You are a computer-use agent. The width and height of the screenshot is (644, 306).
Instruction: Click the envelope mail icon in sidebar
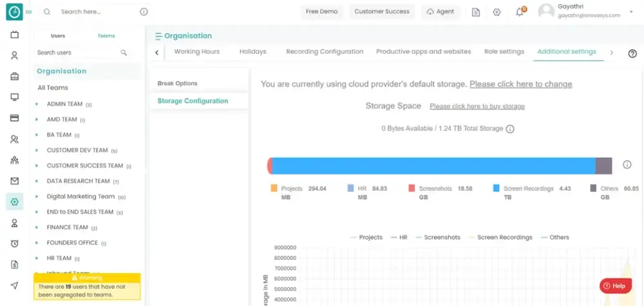click(14, 181)
